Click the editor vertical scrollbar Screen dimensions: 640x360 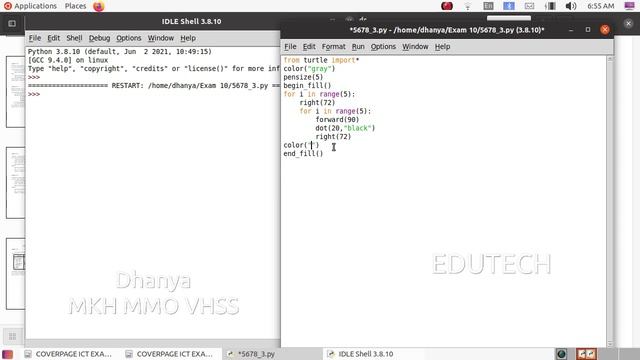[610, 202]
